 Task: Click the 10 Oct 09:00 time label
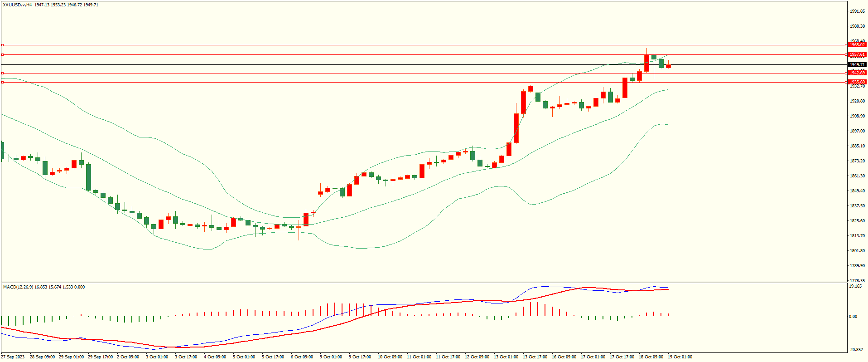coord(390,357)
